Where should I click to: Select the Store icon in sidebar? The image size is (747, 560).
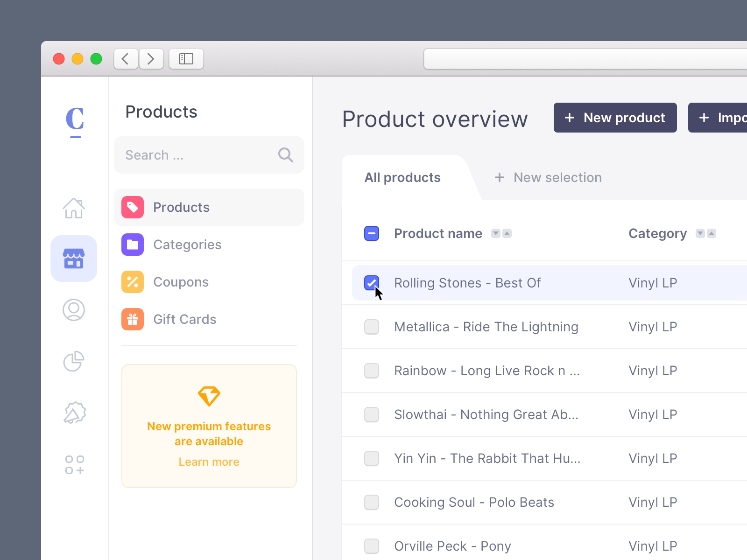[74, 259]
